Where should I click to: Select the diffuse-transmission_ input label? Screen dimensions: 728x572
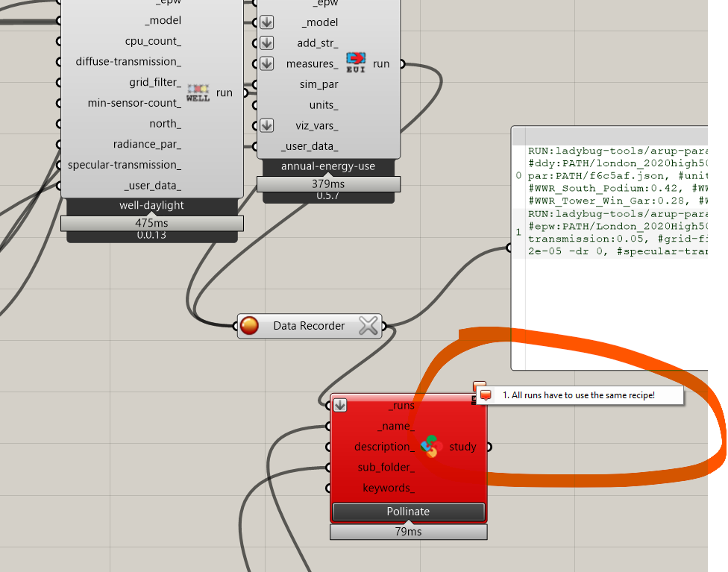point(128,61)
